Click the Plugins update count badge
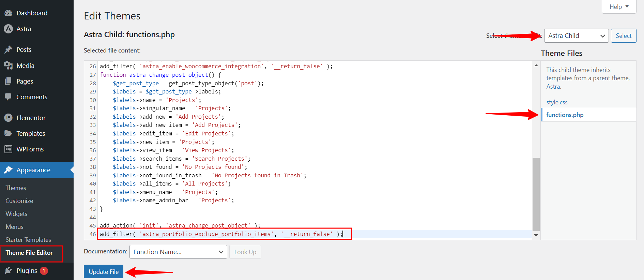Viewport: 644px width, 280px height. pyautogui.click(x=44, y=271)
